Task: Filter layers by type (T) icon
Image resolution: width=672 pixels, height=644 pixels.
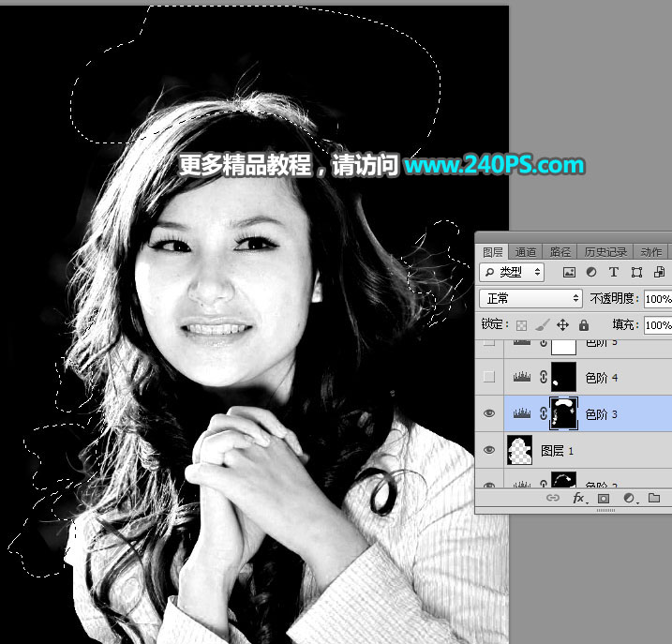Action: click(614, 272)
